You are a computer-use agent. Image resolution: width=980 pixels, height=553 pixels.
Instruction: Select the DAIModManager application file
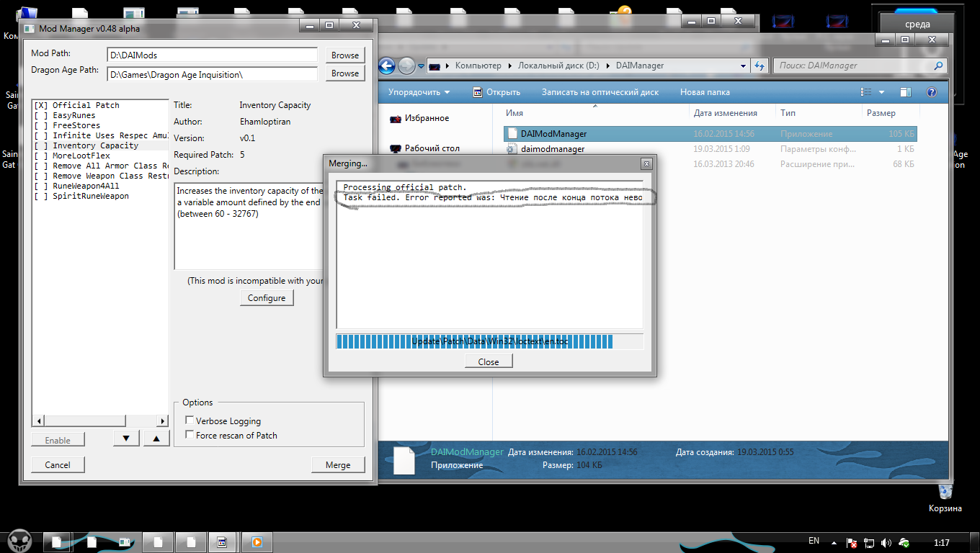710,134
